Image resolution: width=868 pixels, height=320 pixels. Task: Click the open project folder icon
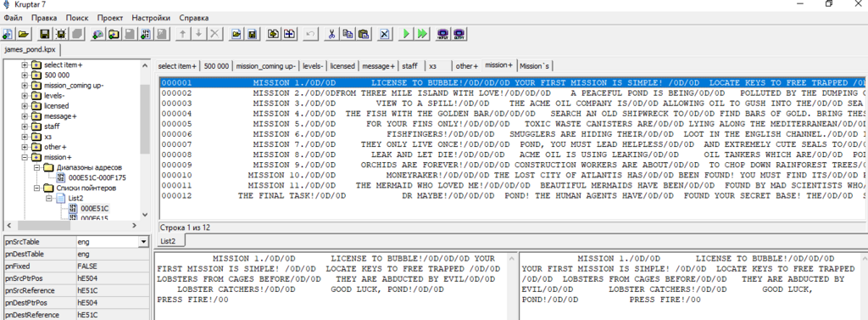click(x=23, y=34)
